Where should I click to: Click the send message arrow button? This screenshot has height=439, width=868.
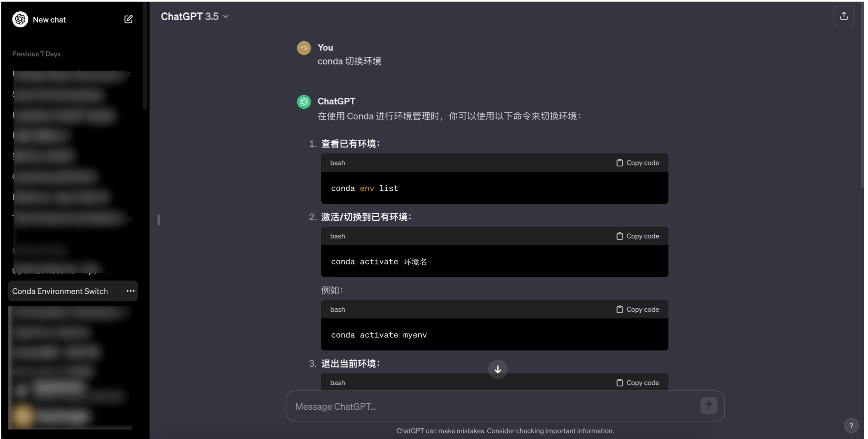click(709, 406)
